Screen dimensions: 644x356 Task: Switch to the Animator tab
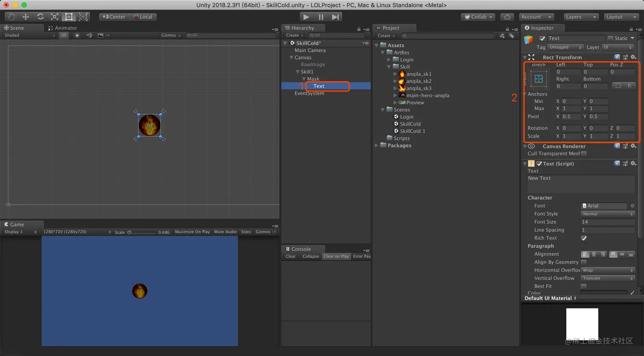(62, 28)
